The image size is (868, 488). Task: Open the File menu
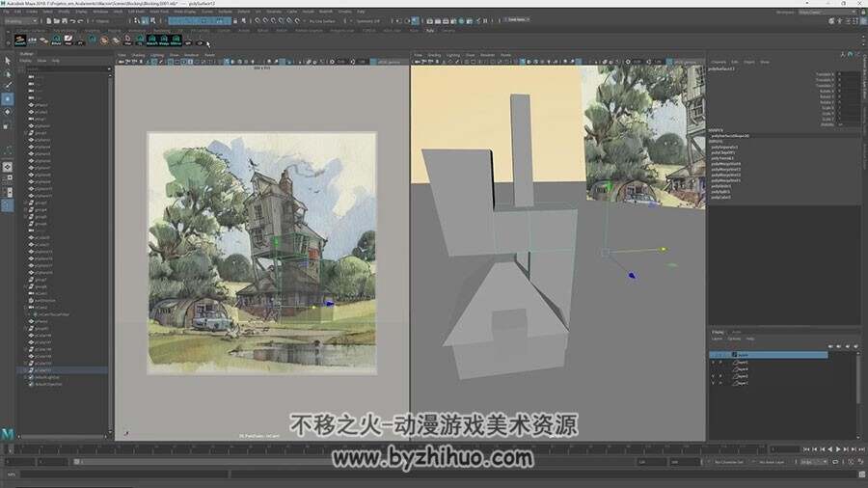(6, 11)
